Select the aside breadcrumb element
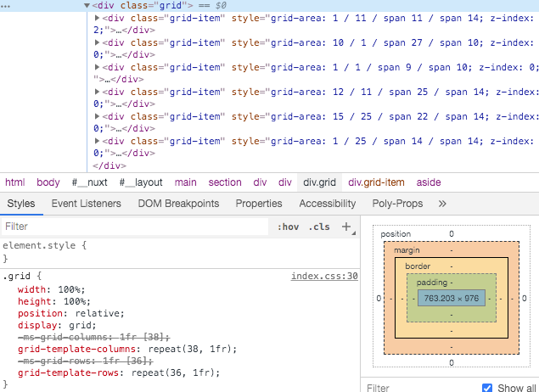This screenshot has width=539, height=392. (x=429, y=182)
